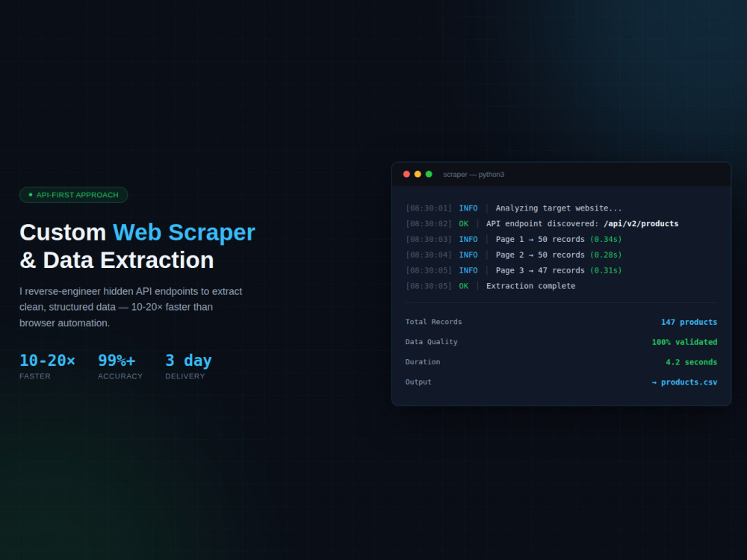Click the OK status on 'API endpoint discovered'
The image size is (747, 560).
click(464, 224)
